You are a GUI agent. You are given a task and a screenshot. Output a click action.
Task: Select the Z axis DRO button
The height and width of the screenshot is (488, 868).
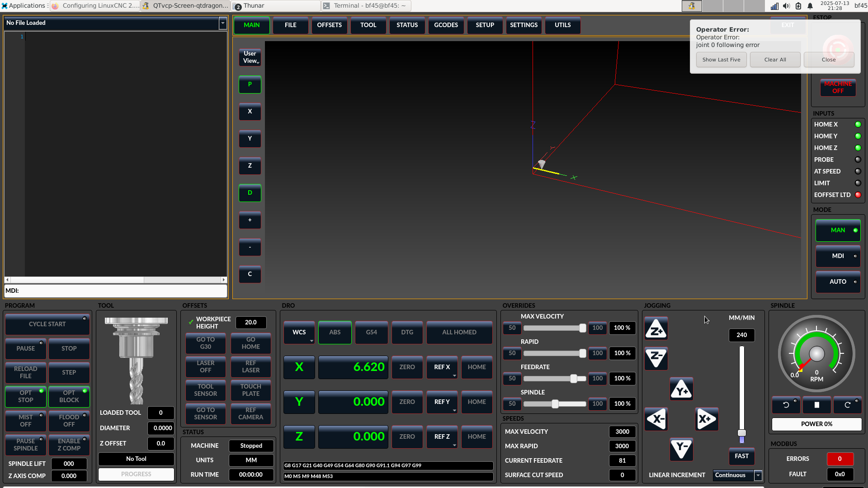[x=299, y=437]
